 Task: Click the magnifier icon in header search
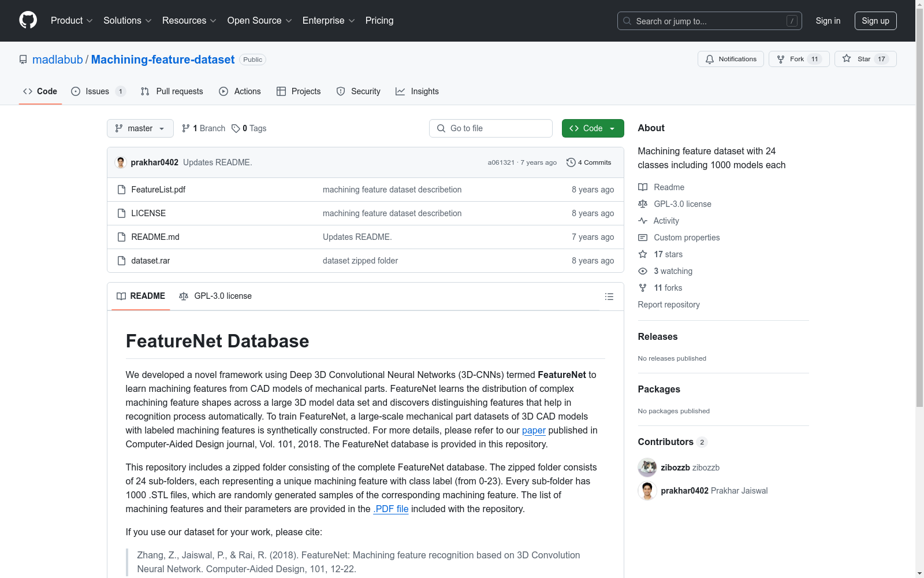tap(627, 21)
